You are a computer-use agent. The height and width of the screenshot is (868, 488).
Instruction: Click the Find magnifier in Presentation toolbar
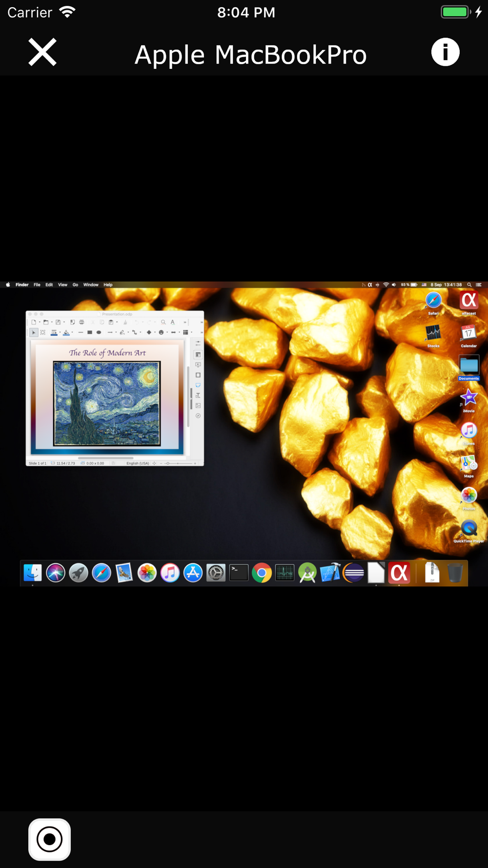(x=163, y=322)
